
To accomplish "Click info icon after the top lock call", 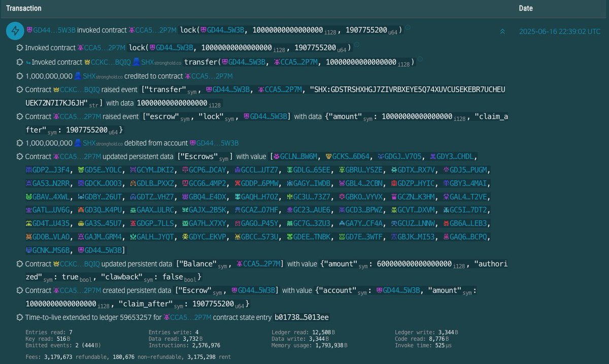I will tap(408, 28).
